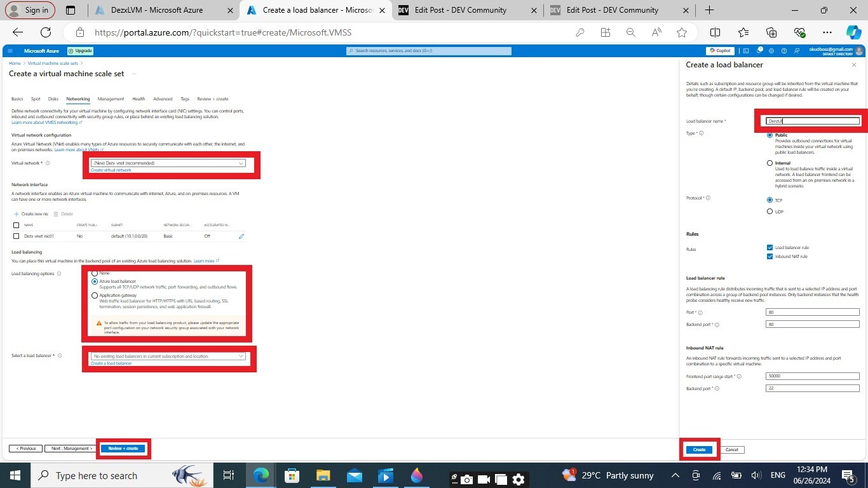
Task: Switch to the Spot tab
Action: (36, 99)
